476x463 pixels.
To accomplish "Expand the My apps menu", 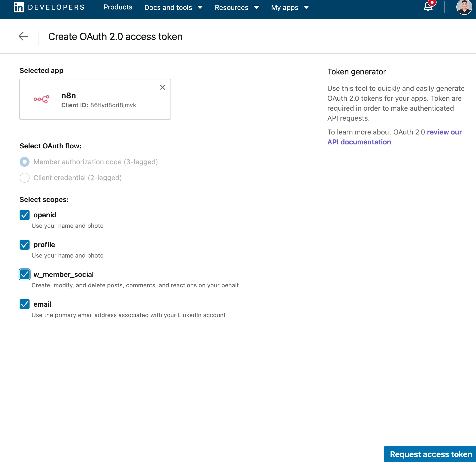I will pos(290,7).
